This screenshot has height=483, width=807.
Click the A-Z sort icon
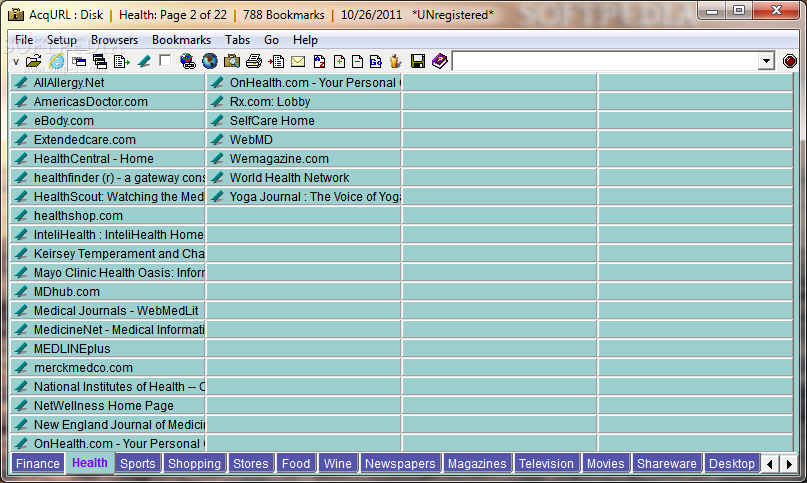[320, 61]
